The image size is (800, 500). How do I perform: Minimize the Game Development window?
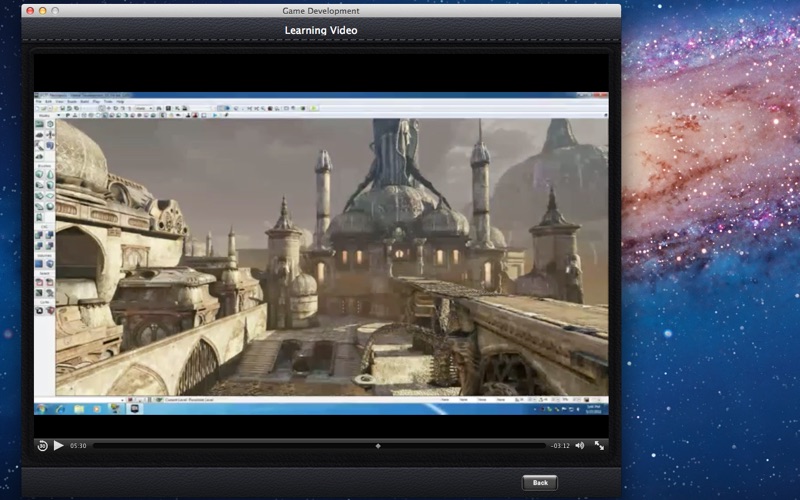[42, 11]
